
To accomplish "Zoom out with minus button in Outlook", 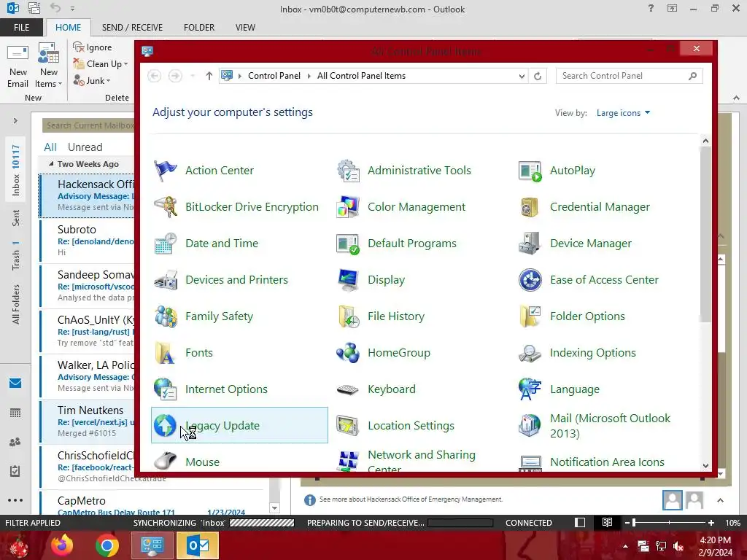I will (627, 523).
